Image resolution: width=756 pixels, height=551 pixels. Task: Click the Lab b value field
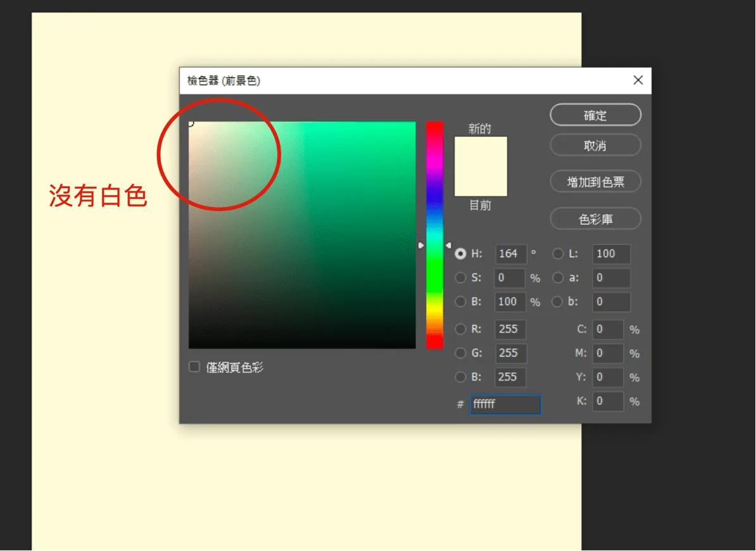tap(612, 301)
